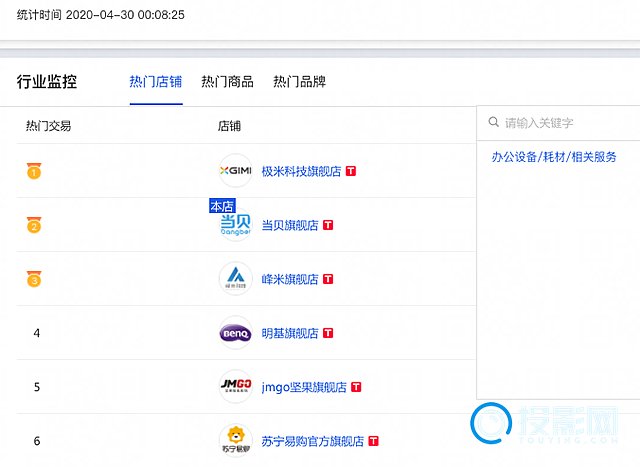Viewport: 640px width, 467px height.
Task: Click the rank 3 medal icon
Action: [x=34, y=280]
